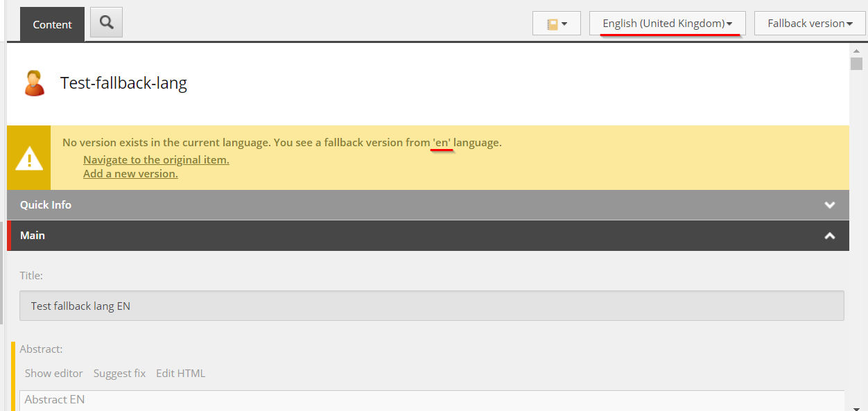Click the warning triangle icon
Viewport: 868px width, 411px height.
(29, 159)
